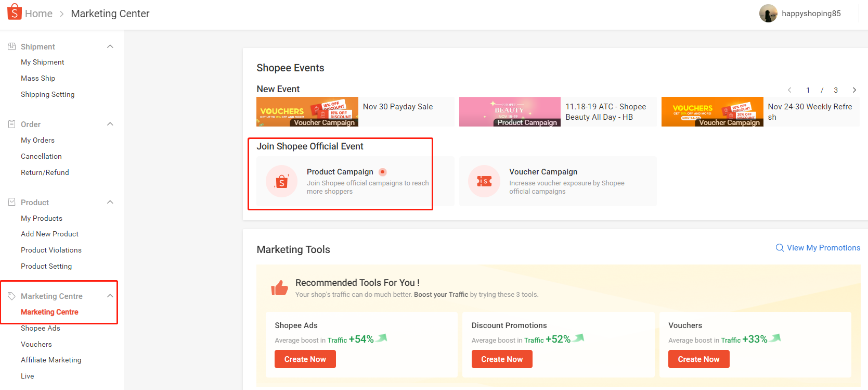The width and height of the screenshot is (868, 390).
Task: Open Shopee Beauty All Day banner thumbnail
Action: click(x=510, y=111)
